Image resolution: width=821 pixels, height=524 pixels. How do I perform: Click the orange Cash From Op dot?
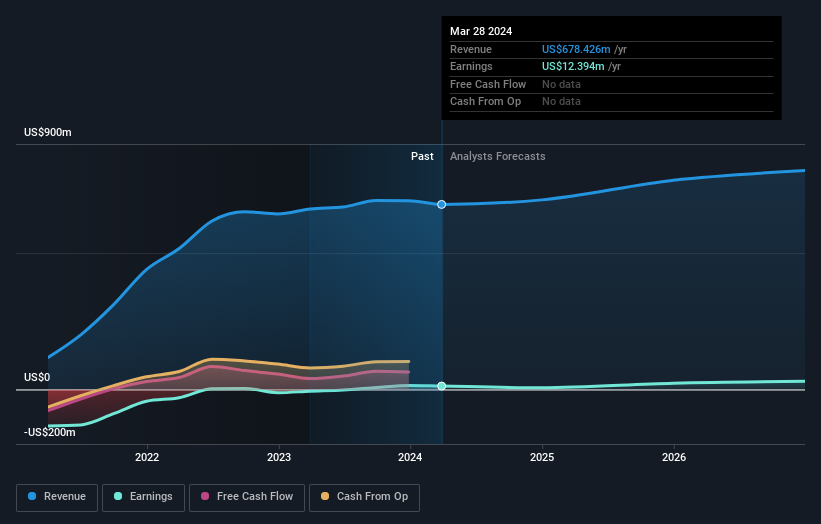click(325, 496)
